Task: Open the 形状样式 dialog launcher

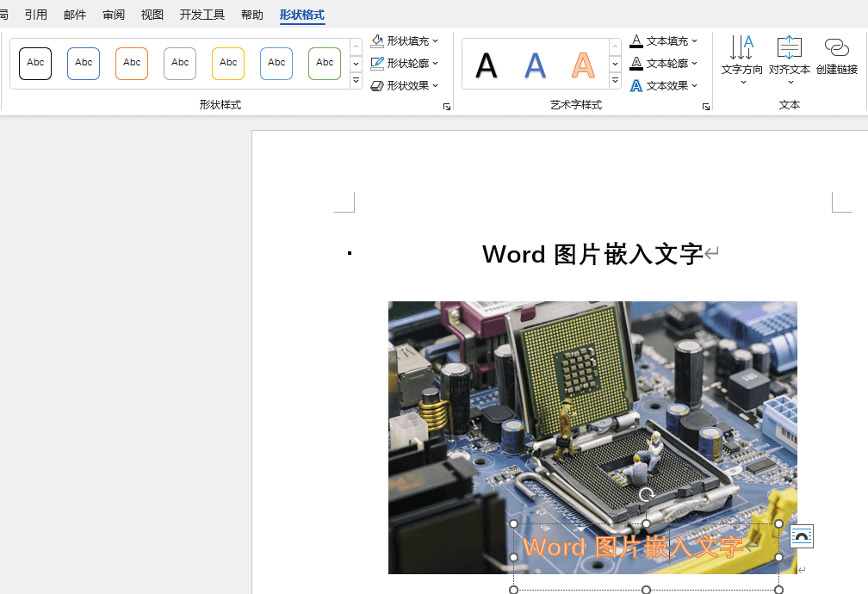Action: 446,106
